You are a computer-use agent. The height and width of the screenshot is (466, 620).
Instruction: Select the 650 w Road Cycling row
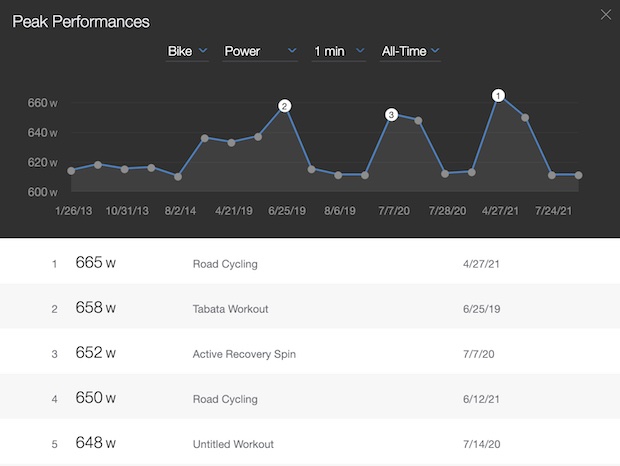(310, 399)
